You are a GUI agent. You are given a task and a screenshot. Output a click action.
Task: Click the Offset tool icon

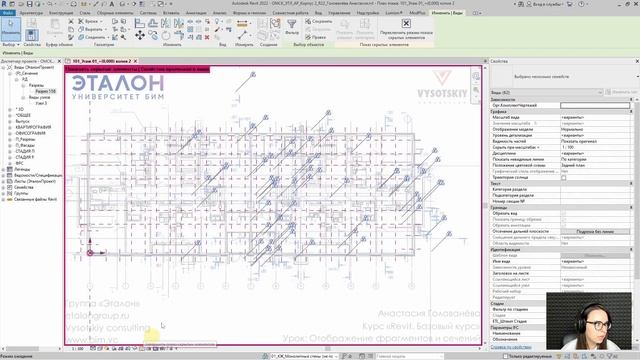[153, 24]
